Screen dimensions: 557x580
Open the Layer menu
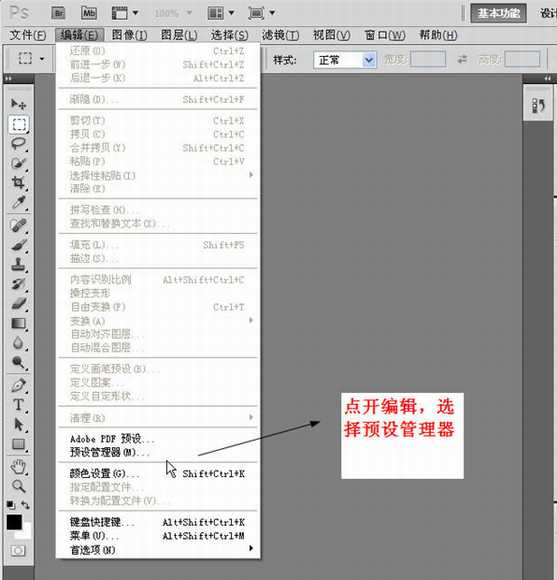[179, 35]
